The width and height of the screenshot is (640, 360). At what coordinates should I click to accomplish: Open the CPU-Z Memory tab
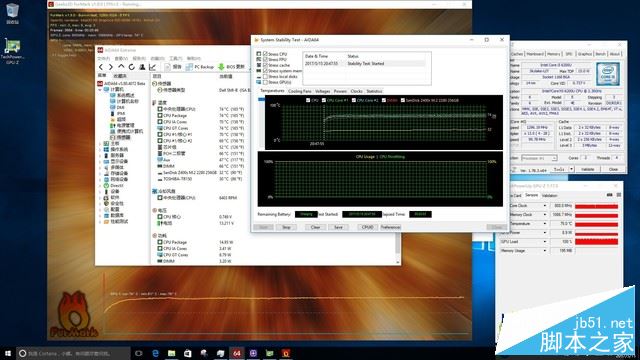click(553, 54)
